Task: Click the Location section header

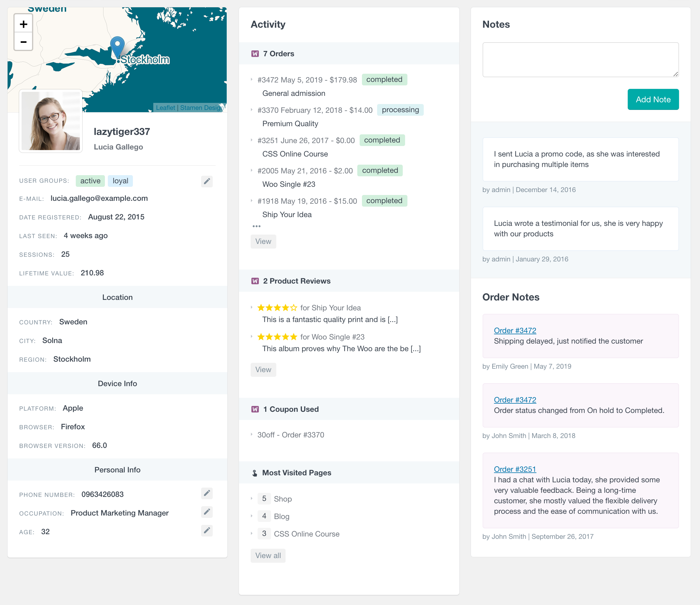Action: 117,297
